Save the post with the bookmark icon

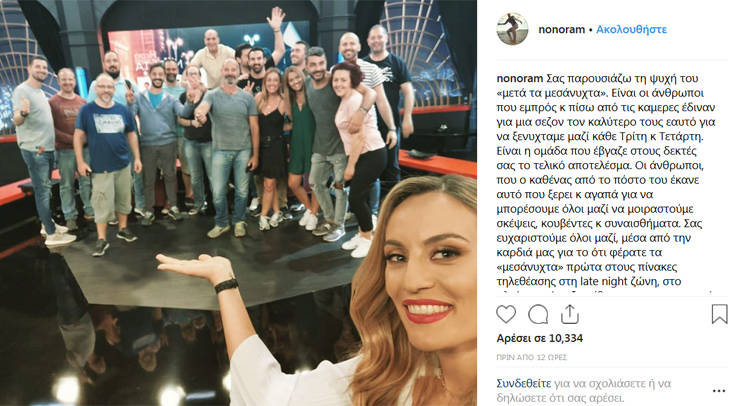pos(719,314)
